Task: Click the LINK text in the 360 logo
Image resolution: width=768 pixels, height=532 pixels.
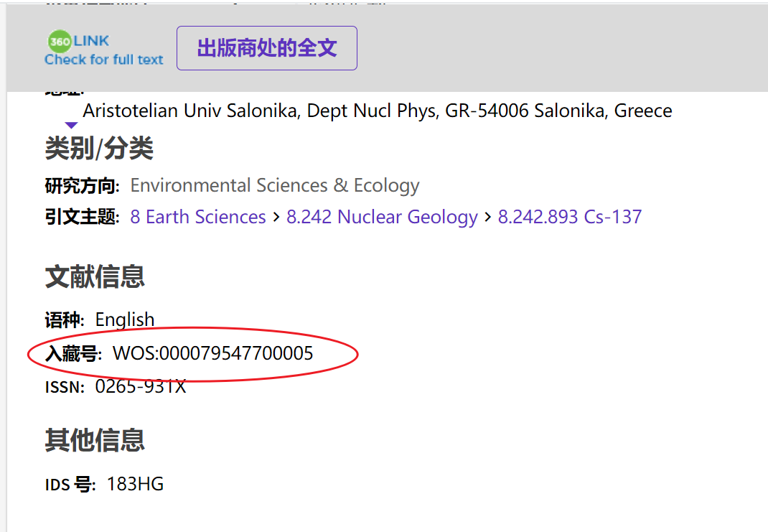Action: click(91, 41)
